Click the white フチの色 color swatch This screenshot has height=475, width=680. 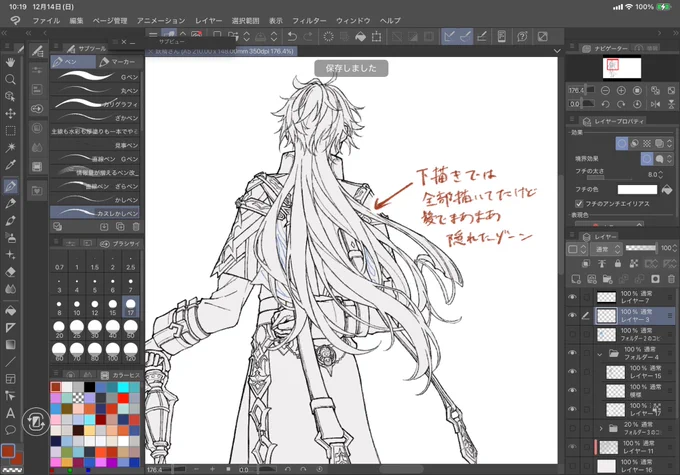coord(637,190)
